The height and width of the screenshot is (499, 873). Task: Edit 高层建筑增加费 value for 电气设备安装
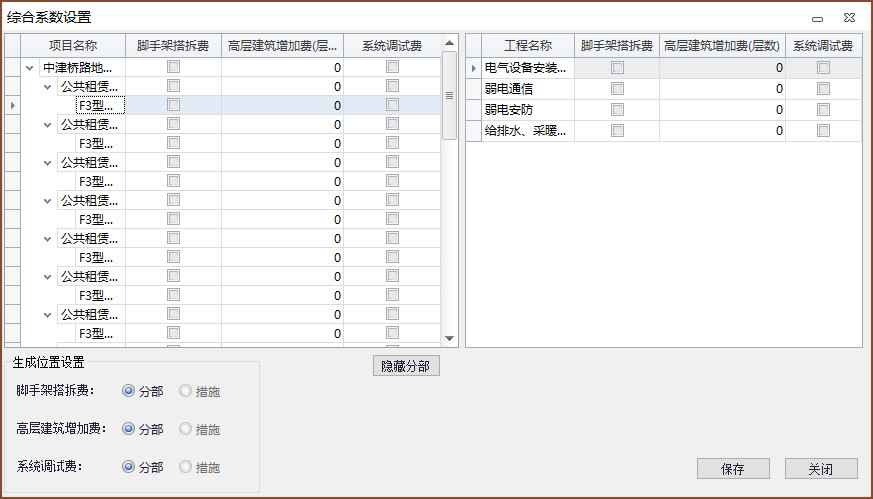(x=722, y=68)
